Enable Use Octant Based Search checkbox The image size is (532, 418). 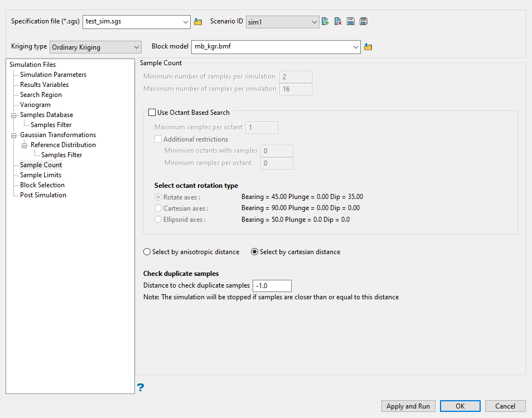click(152, 113)
